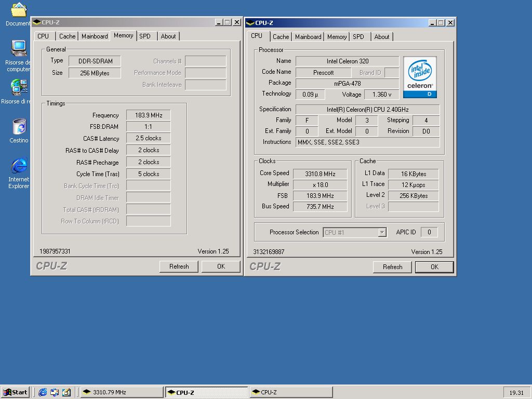Click the '3310.79 MHz' taskbar button
Image resolution: width=532 pixels, height=399 pixels.
(x=122, y=392)
